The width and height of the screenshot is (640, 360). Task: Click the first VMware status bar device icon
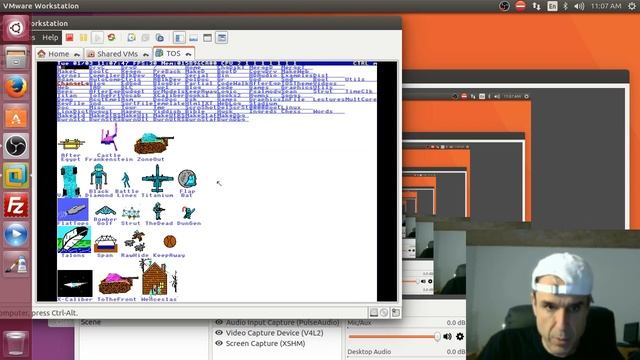tap(373, 313)
